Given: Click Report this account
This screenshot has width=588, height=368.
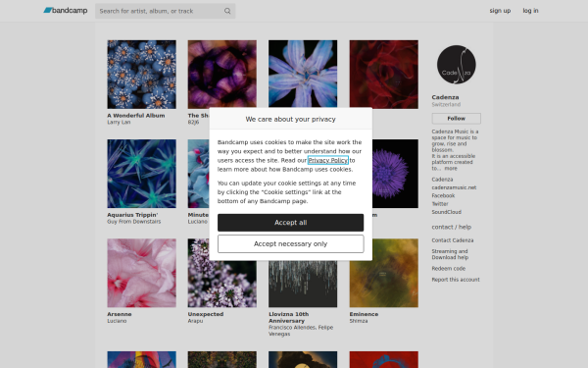Looking at the screenshot, I should [456, 280].
